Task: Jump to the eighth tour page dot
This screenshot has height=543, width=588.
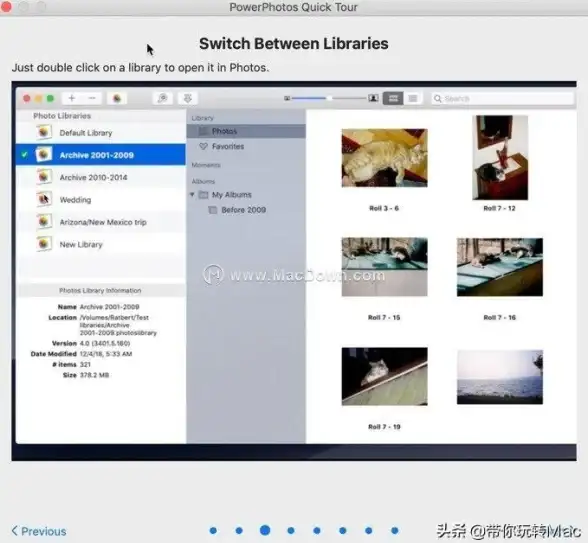Action: tap(394, 530)
